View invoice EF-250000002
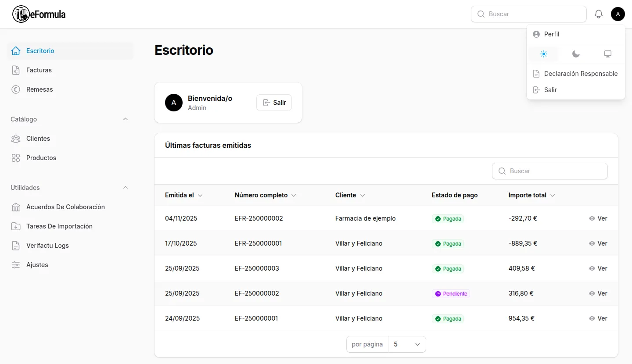This screenshot has height=364, width=632. coord(598,293)
